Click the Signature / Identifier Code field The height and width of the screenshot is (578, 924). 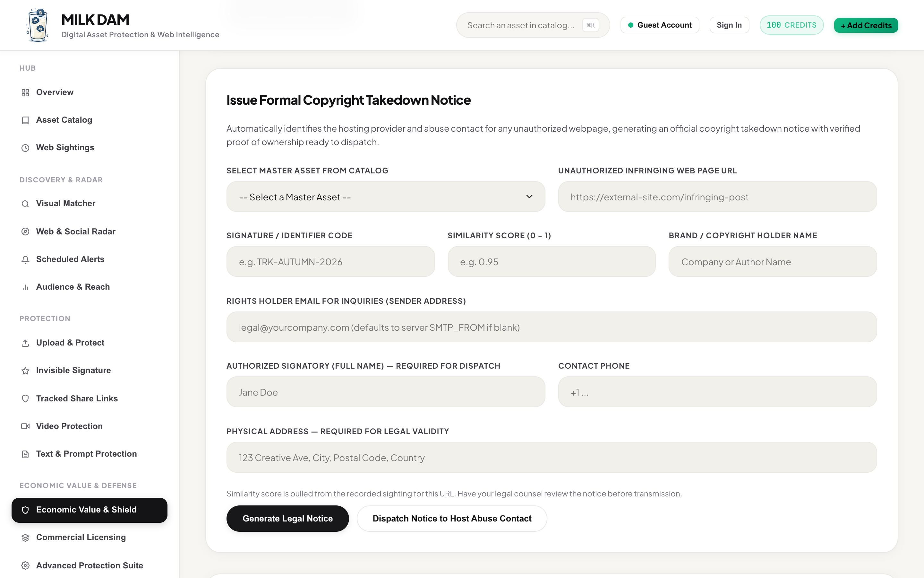pos(331,262)
